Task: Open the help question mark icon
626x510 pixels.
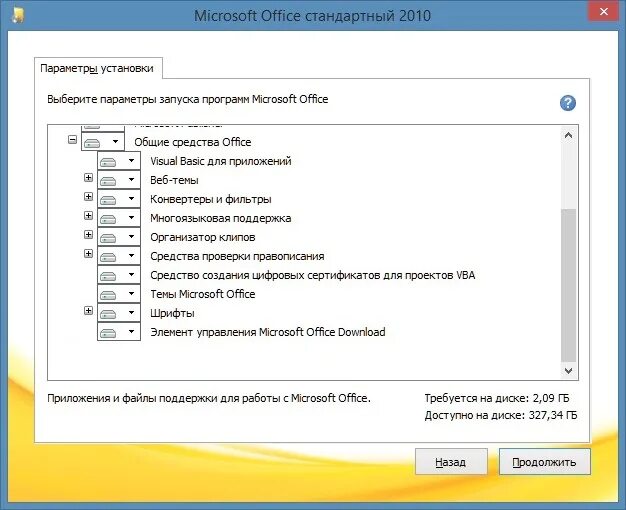Action: [x=568, y=103]
